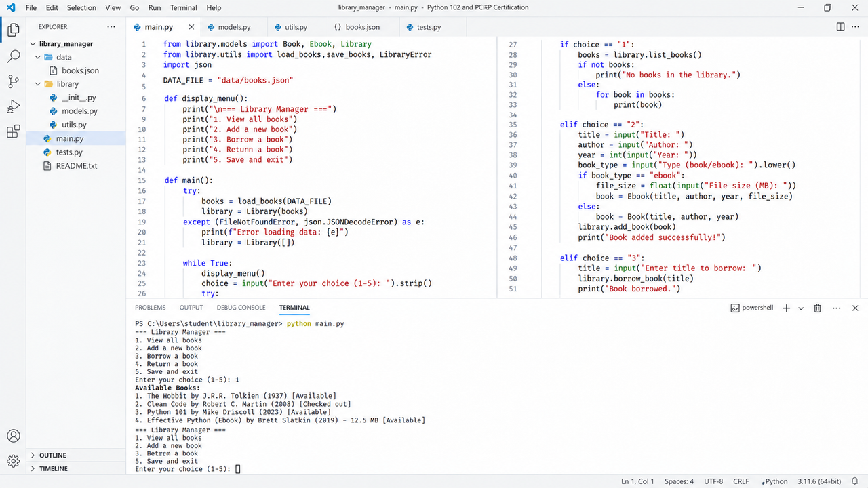Click Ln 1, Col 1 in status bar
The width and height of the screenshot is (868, 488).
pyautogui.click(x=637, y=481)
